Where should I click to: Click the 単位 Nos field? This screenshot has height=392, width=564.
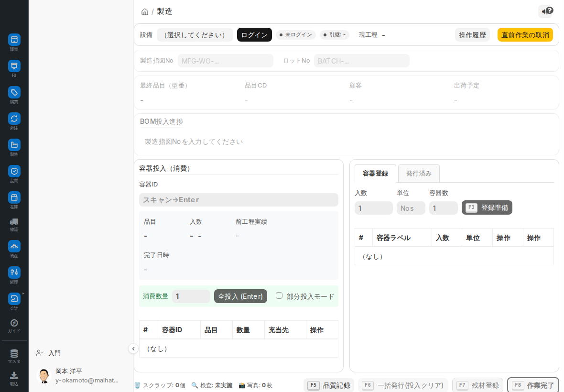tap(411, 208)
